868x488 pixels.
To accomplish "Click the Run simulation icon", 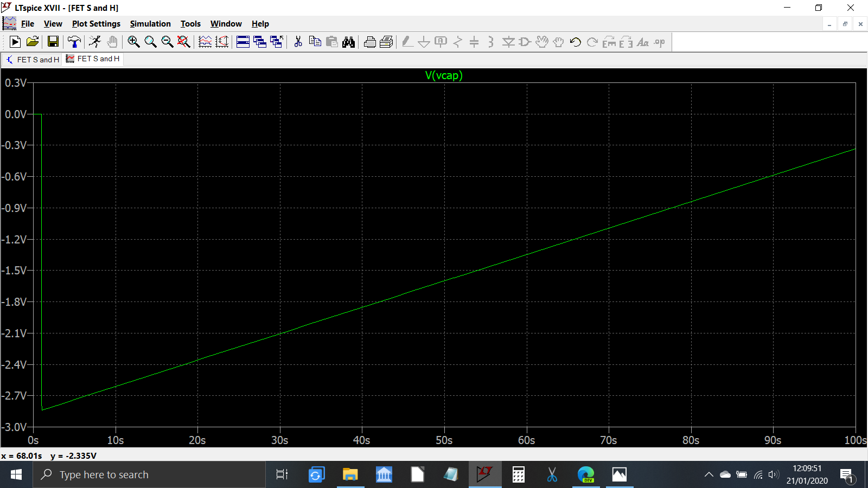I will pos(15,42).
